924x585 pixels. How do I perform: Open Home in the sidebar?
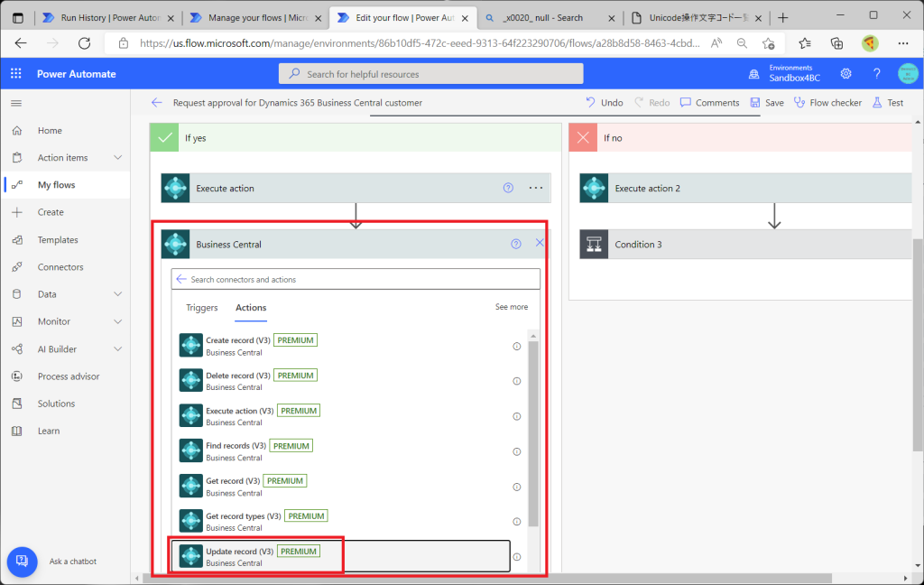[x=50, y=130]
